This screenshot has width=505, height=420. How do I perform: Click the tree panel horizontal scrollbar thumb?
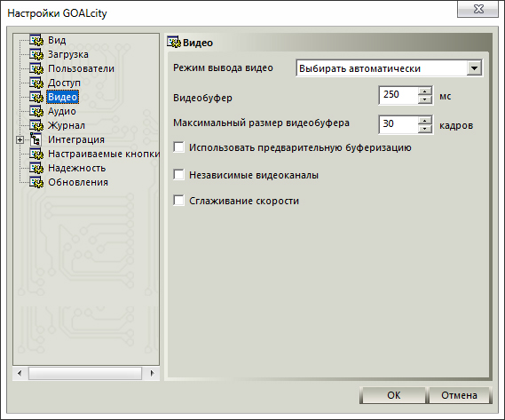click(x=85, y=373)
